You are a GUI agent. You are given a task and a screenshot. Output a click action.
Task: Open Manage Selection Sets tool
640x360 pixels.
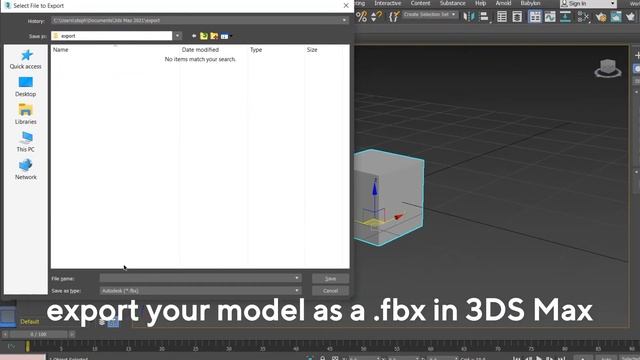[x=393, y=17]
